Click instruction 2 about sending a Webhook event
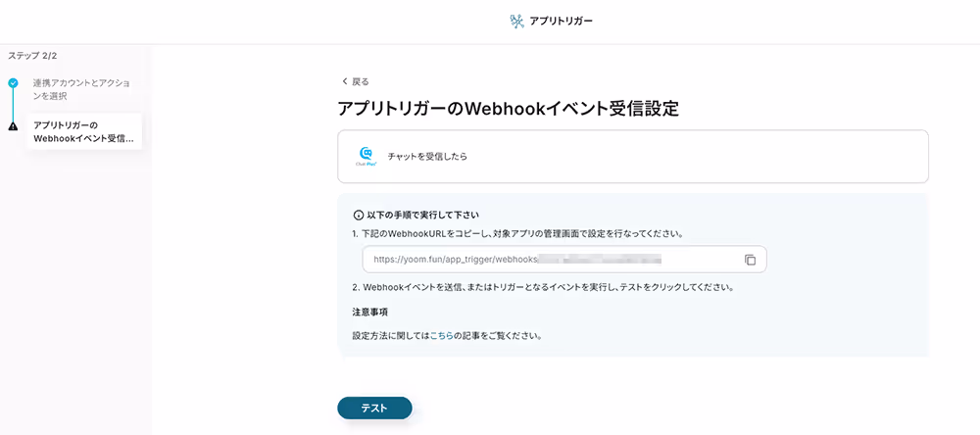 [543, 288]
